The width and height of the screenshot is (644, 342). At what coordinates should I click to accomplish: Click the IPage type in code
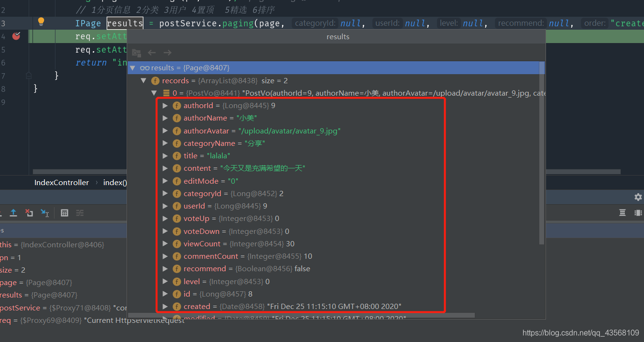click(88, 23)
